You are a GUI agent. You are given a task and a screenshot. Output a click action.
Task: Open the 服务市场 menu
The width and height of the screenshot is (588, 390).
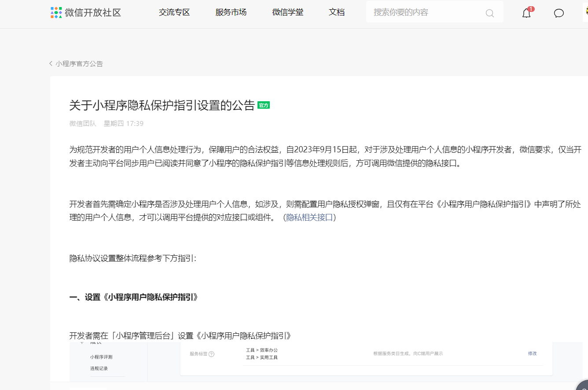click(x=231, y=12)
